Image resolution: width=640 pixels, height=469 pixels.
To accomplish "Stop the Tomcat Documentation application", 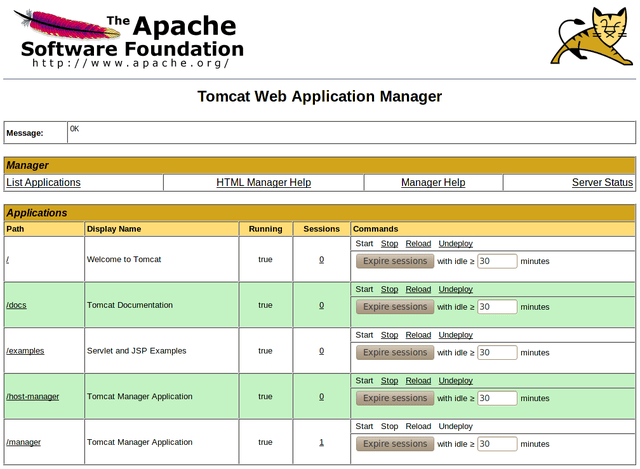I will coord(389,289).
